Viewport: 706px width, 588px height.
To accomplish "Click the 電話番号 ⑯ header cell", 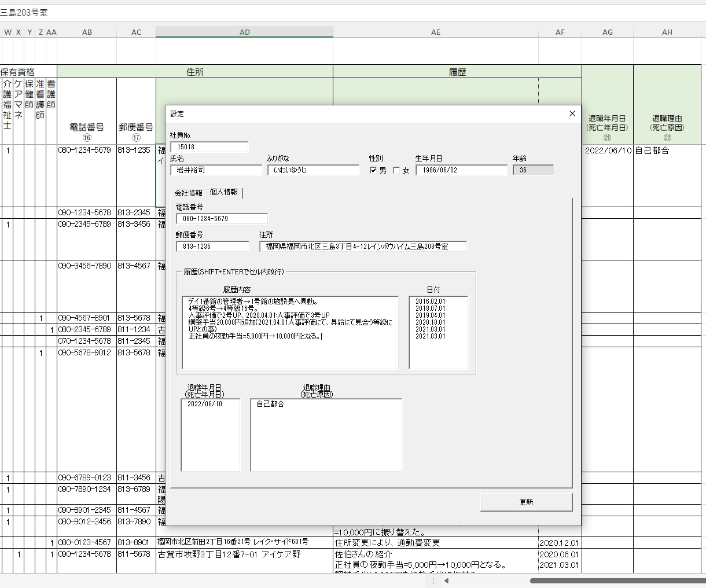I will click(x=87, y=111).
